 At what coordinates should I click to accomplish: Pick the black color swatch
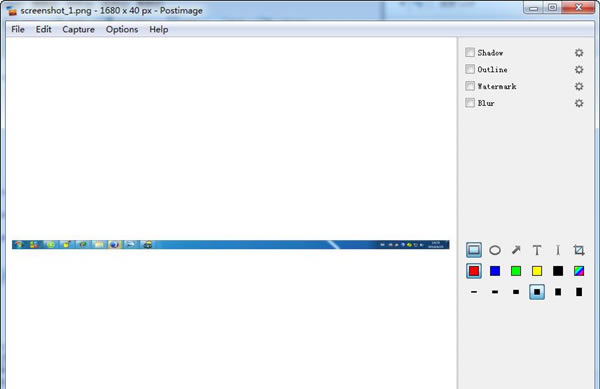click(558, 271)
